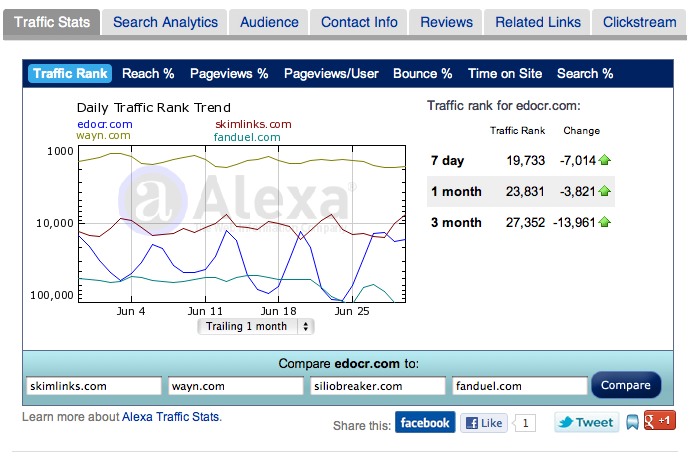
Task: Open the Trailing 1 month dropdown
Action: [256, 326]
